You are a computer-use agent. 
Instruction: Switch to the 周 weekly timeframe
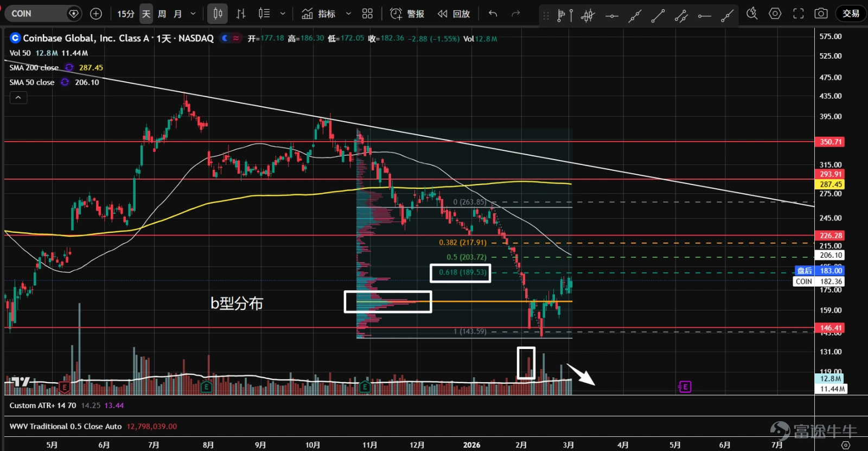tap(162, 14)
